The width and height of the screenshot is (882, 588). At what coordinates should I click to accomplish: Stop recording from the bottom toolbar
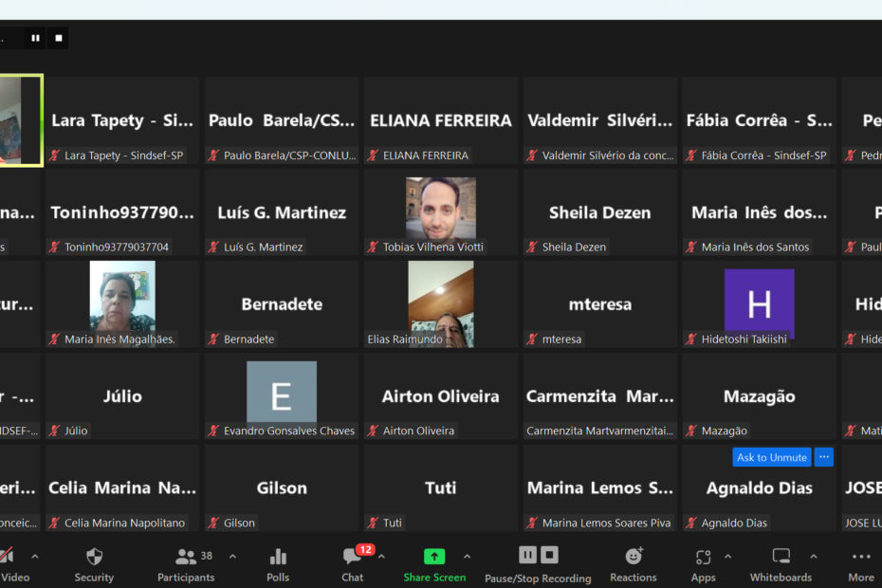coord(549,556)
